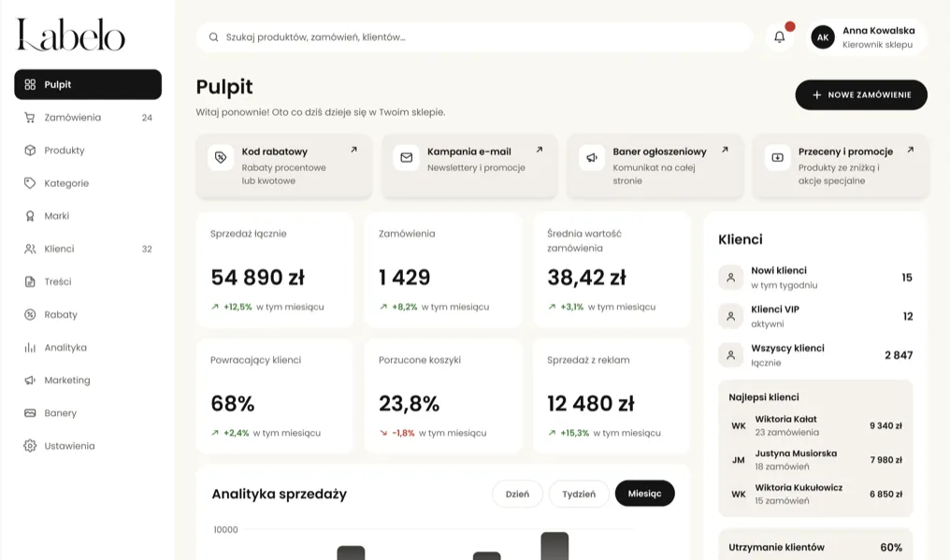Click customer Justyna Musiorska
The width and height of the screenshot is (950, 560).
click(815, 460)
